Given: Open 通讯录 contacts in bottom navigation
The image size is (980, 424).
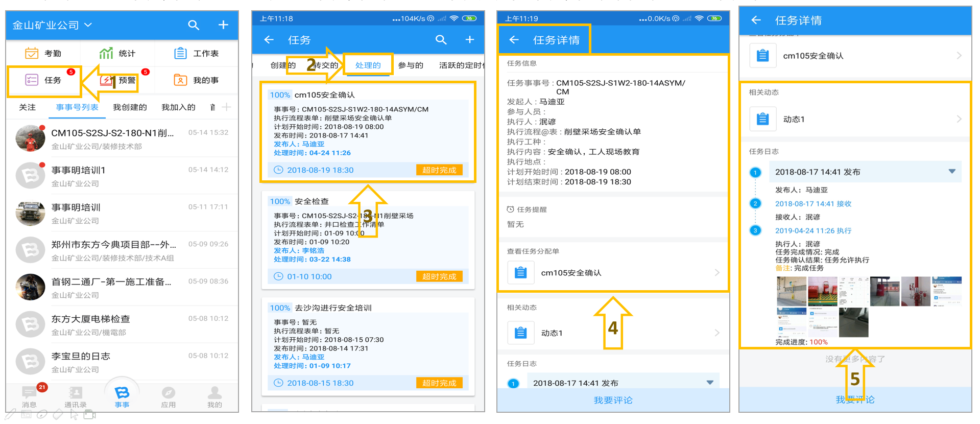Looking at the screenshot, I should click(76, 396).
